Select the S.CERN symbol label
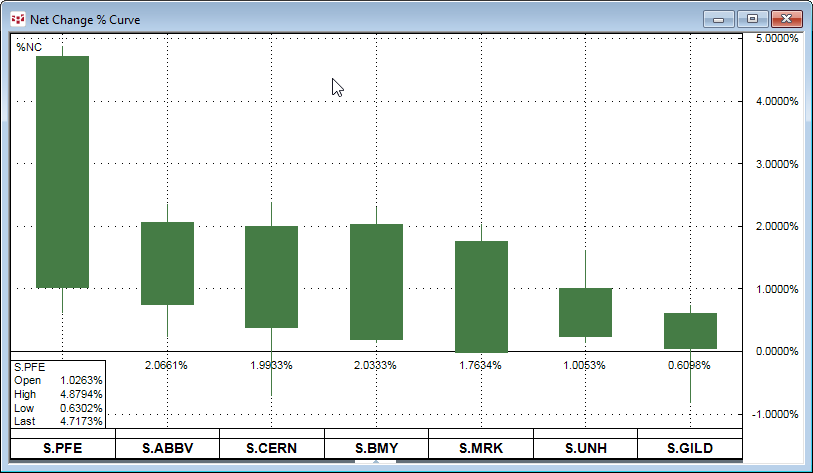The image size is (813, 473). click(x=271, y=448)
